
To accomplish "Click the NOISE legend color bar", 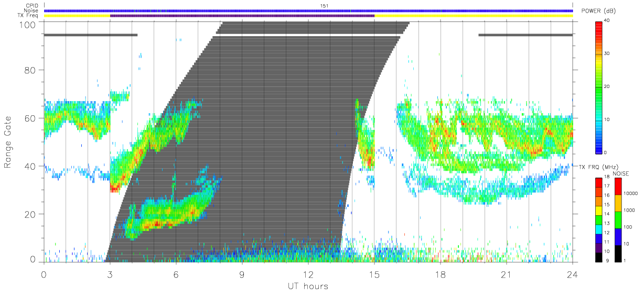I will point(617,219).
